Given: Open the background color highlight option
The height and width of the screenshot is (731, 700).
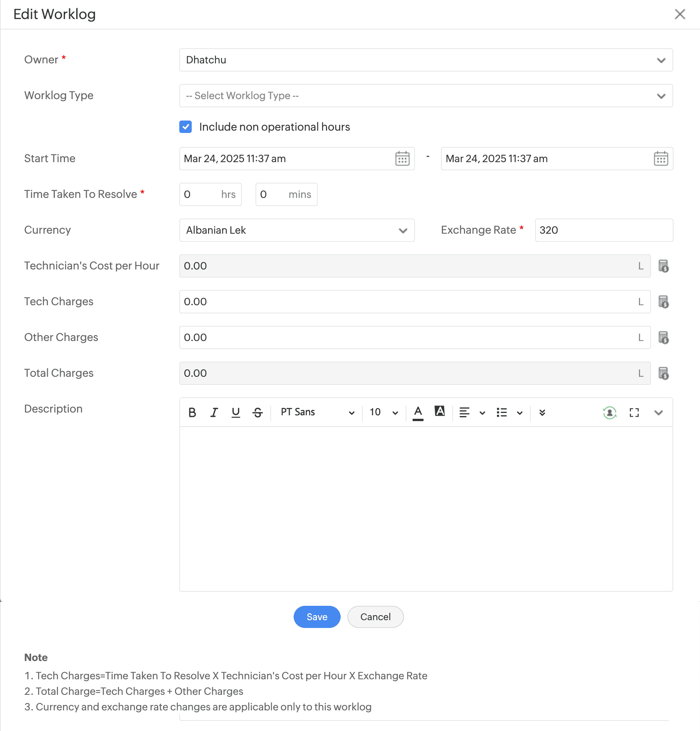Looking at the screenshot, I should [439, 412].
